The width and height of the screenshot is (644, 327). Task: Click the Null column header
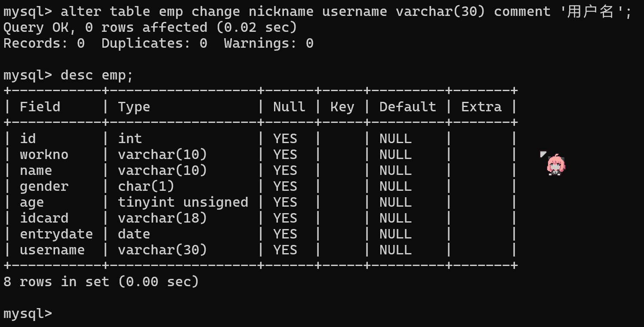point(289,107)
